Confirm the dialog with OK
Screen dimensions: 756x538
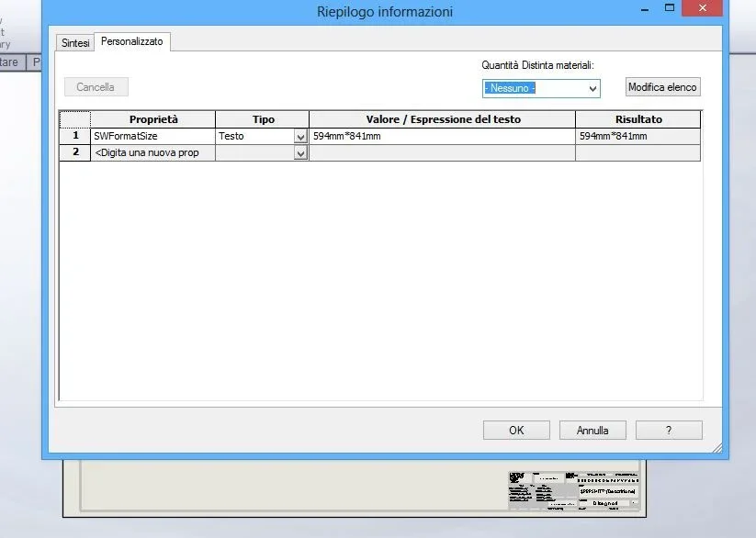pyautogui.click(x=516, y=430)
